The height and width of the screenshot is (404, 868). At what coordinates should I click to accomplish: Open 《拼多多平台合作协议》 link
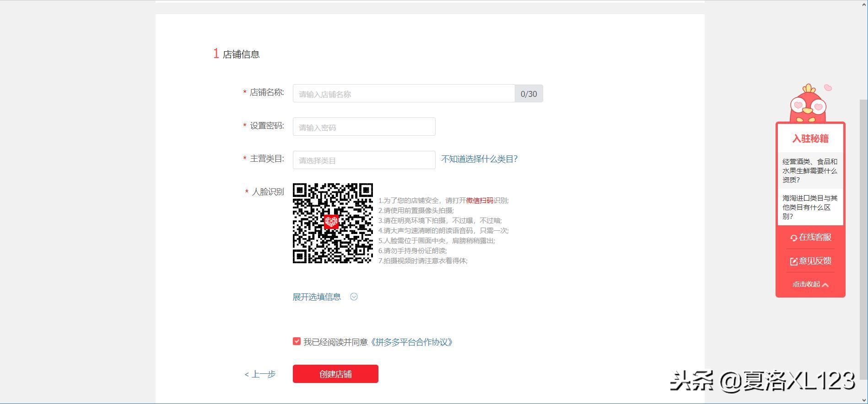pos(412,342)
